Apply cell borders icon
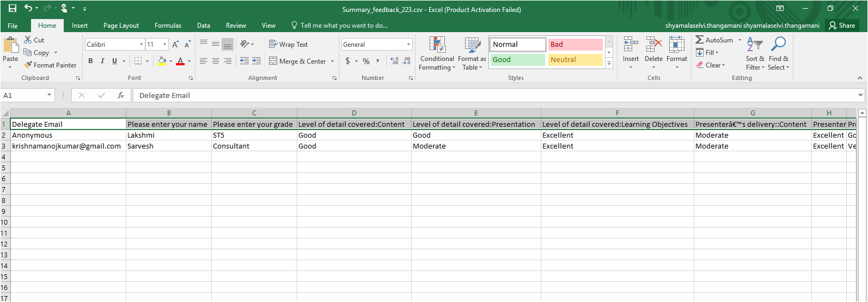The width and height of the screenshot is (868, 302). click(x=138, y=61)
